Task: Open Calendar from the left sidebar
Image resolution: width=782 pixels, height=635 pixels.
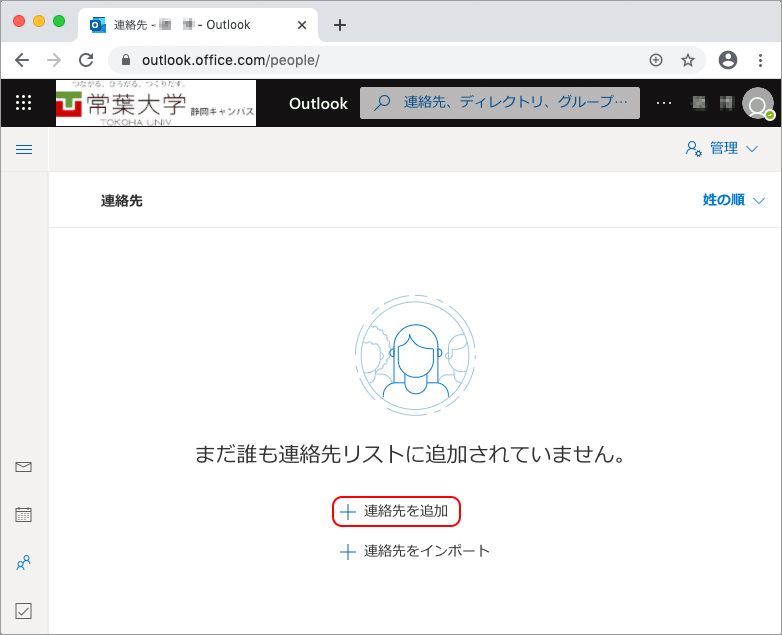Action: click(x=24, y=515)
